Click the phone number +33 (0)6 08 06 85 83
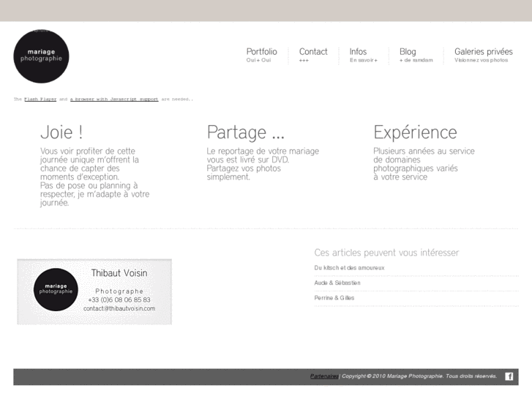Screen dimensions: 532x399 [x=119, y=300]
